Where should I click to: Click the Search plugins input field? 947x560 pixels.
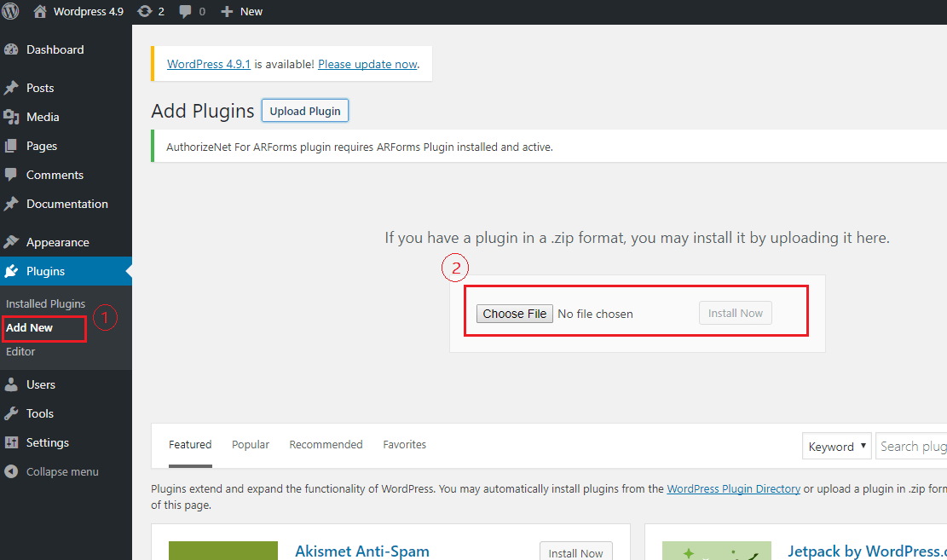click(912, 446)
